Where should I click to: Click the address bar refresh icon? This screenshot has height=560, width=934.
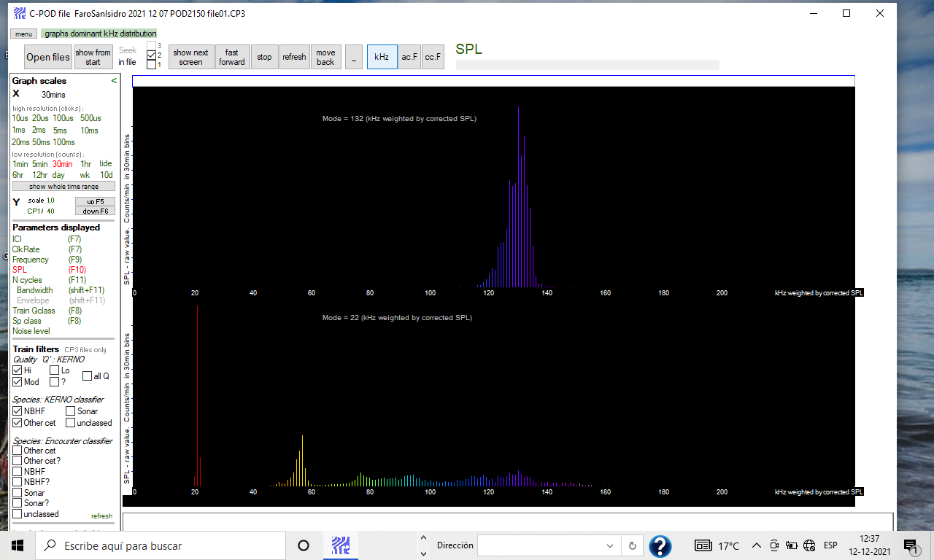click(x=632, y=545)
